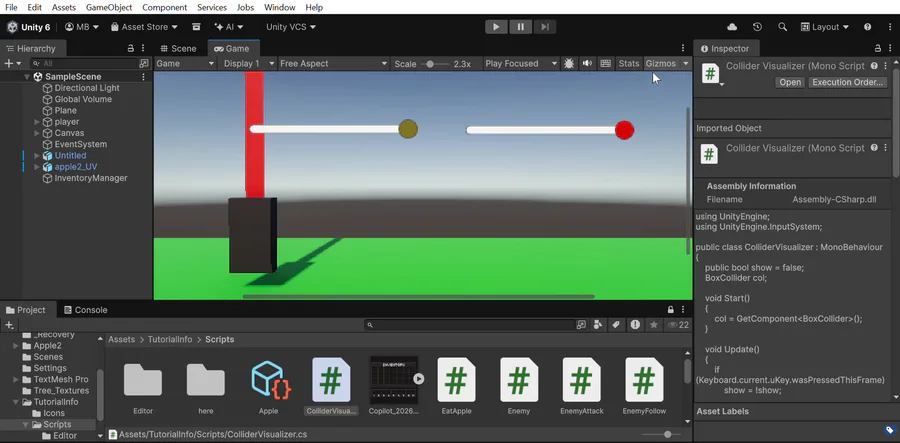Toggle the Inspector panel lock

point(878,48)
